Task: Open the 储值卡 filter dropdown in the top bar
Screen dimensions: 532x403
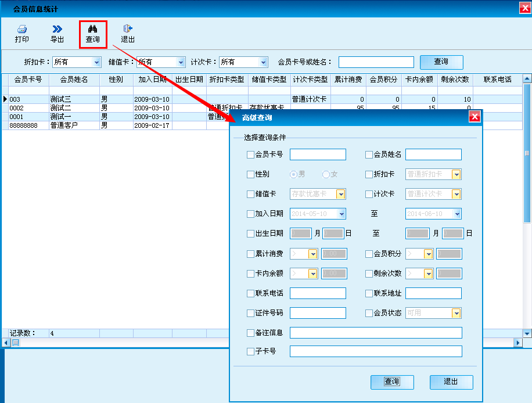Action: point(181,62)
